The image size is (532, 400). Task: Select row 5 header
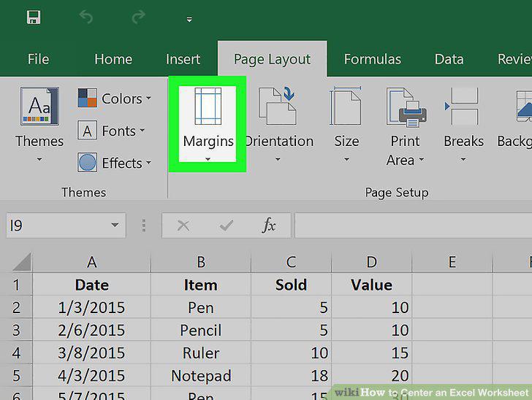16,375
